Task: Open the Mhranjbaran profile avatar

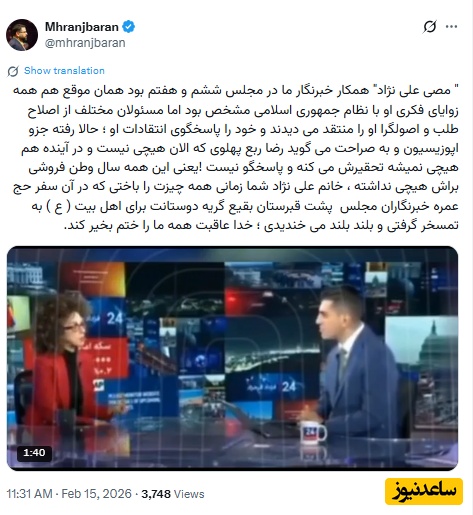Action: 22,35
